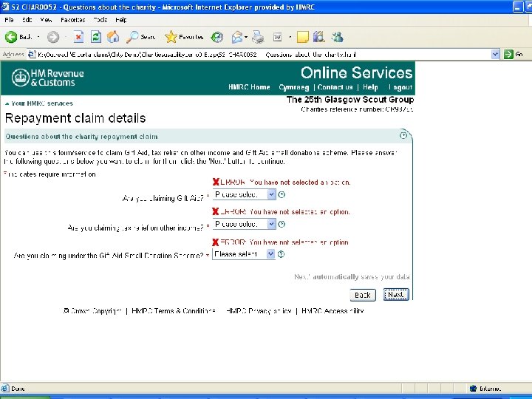Open the Contact us link
Image resolution: width=532 pixels, height=399 pixels.
coord(335,87)
